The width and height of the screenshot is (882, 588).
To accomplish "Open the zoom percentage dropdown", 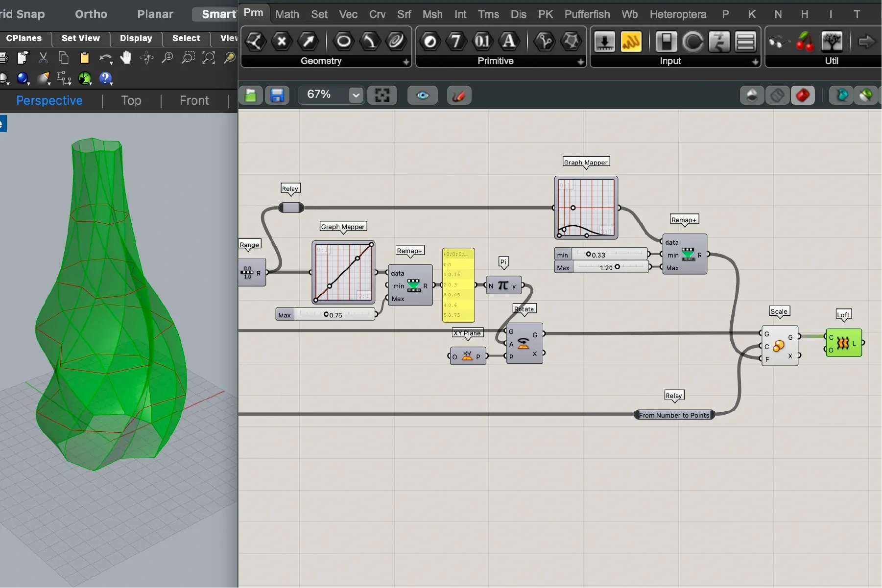I will pyautogui.click(x=356, y=95).
